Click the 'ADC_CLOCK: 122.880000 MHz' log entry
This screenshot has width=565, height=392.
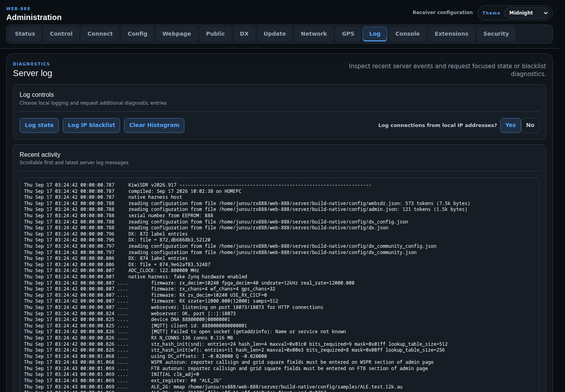[111, 270]
